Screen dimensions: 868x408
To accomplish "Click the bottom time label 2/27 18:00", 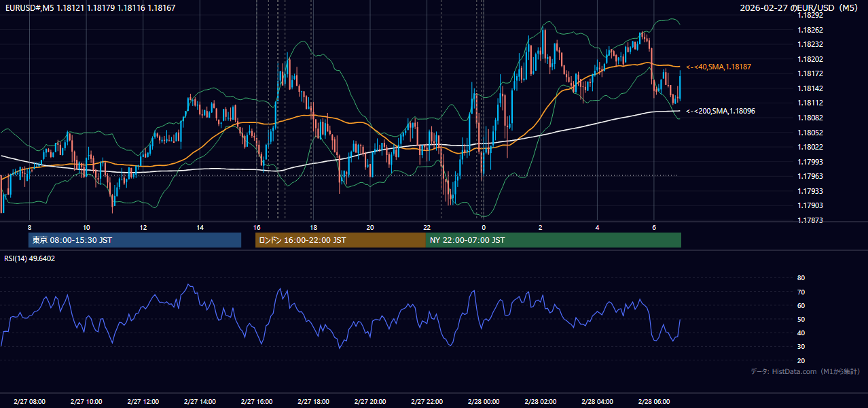I will [x=313, y=402].
